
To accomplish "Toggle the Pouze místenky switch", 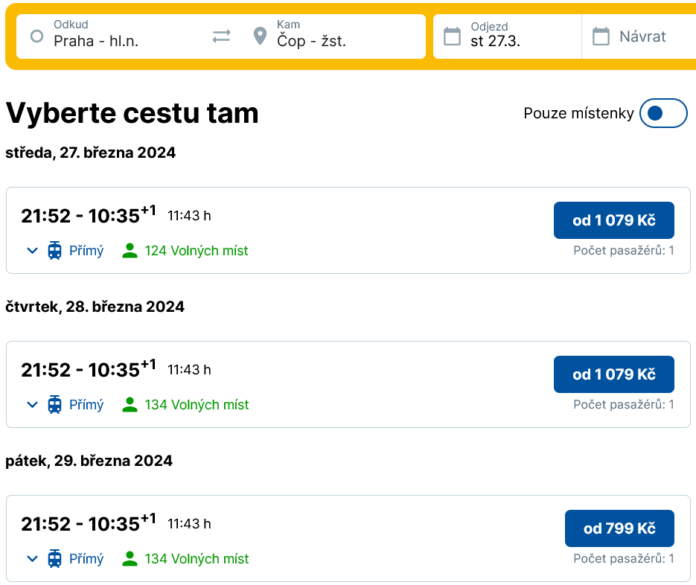I will click(x=663, y=113).
